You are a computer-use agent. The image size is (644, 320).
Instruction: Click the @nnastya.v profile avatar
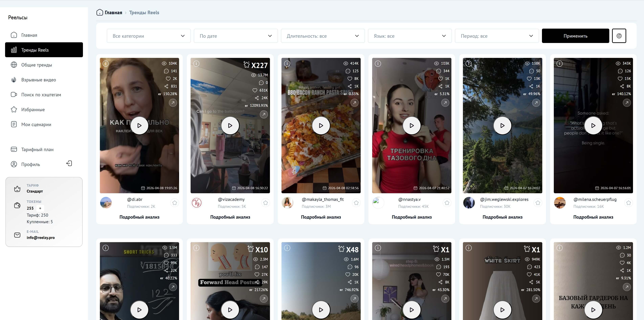(378, 203)
